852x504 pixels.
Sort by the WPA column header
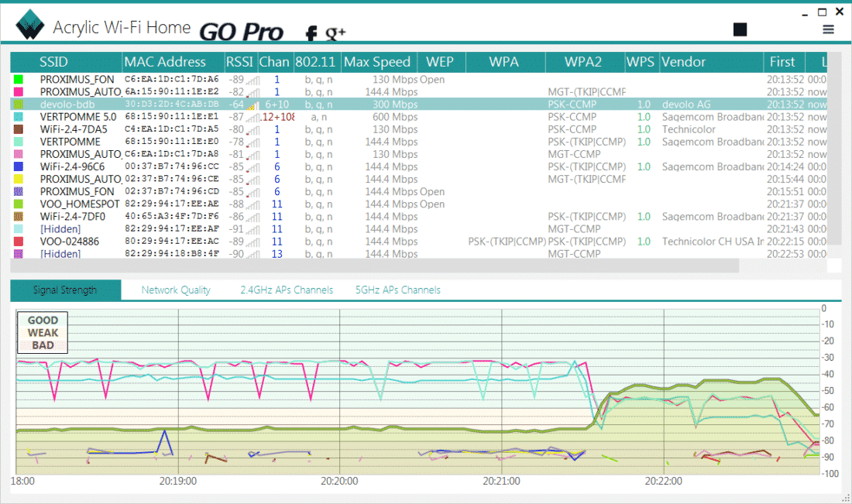[505, 62]
